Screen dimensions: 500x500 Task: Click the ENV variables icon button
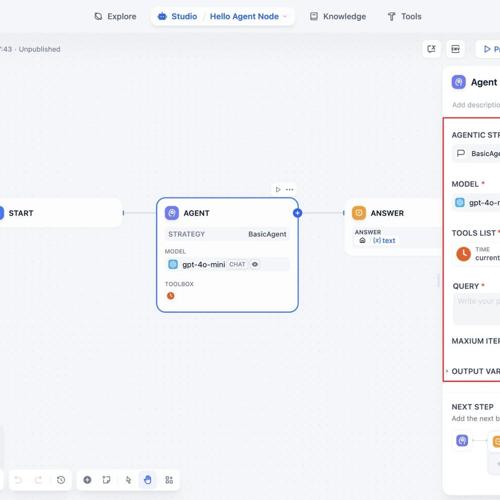tap(455, 49)
